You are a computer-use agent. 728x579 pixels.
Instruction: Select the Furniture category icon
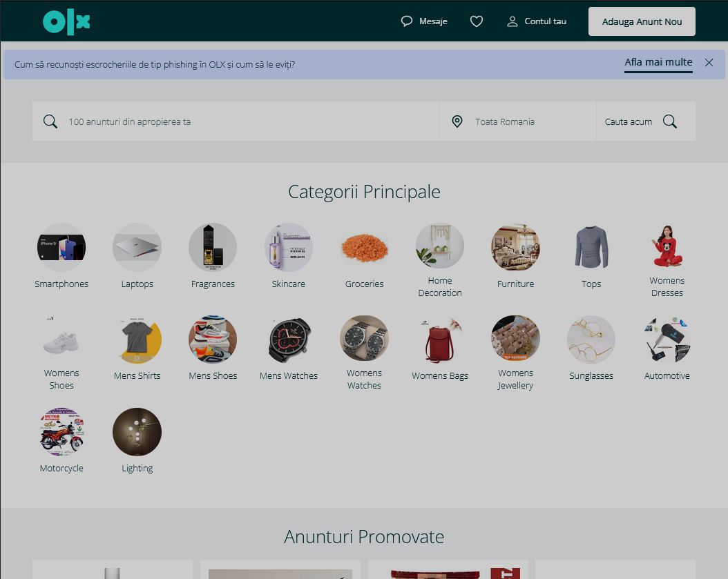[515, 247]
